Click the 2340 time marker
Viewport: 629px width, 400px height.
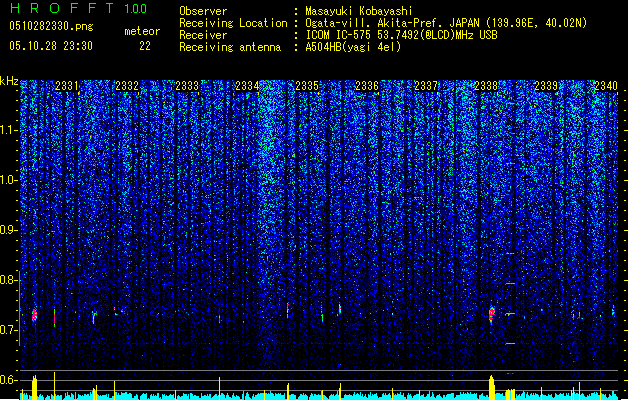606,86
